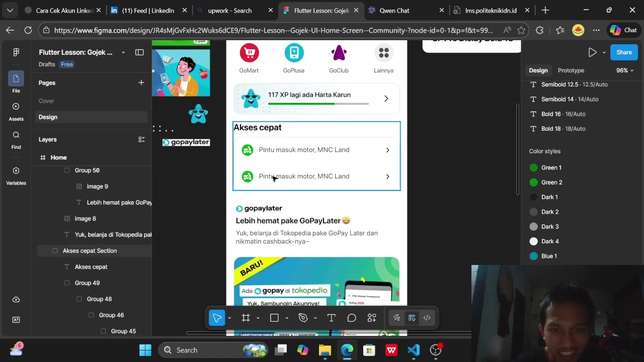Toggle the minimize UI sidebar icon
The image size is (644, 362).
tap(139, 52)
